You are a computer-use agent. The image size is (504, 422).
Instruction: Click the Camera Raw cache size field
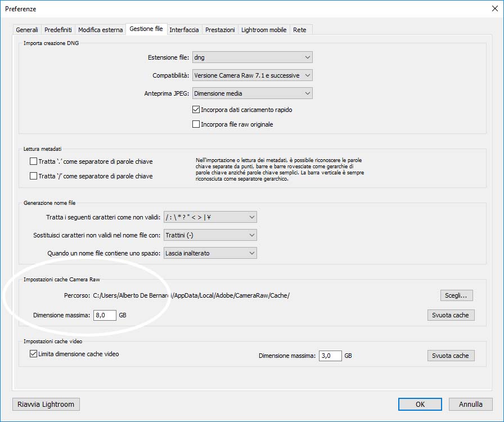tap(105, 315)
